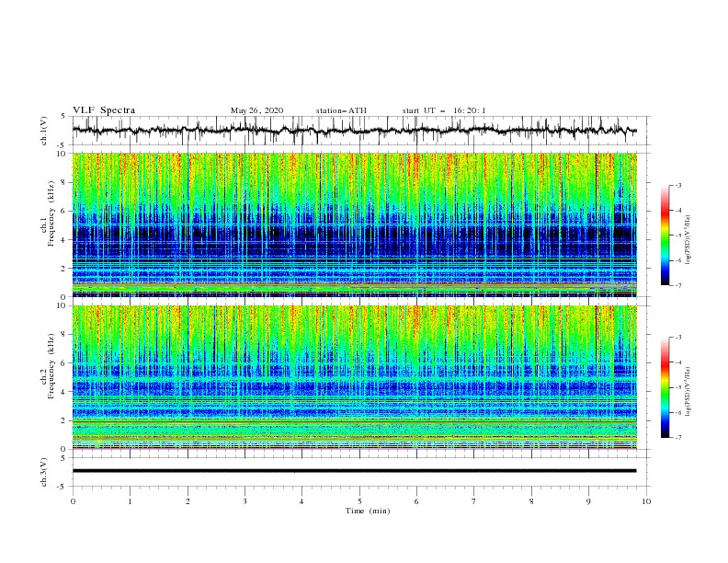Viewport: 728px width, 563px height.
Task: Click the time axis tick label "5"
Action: 359,501
